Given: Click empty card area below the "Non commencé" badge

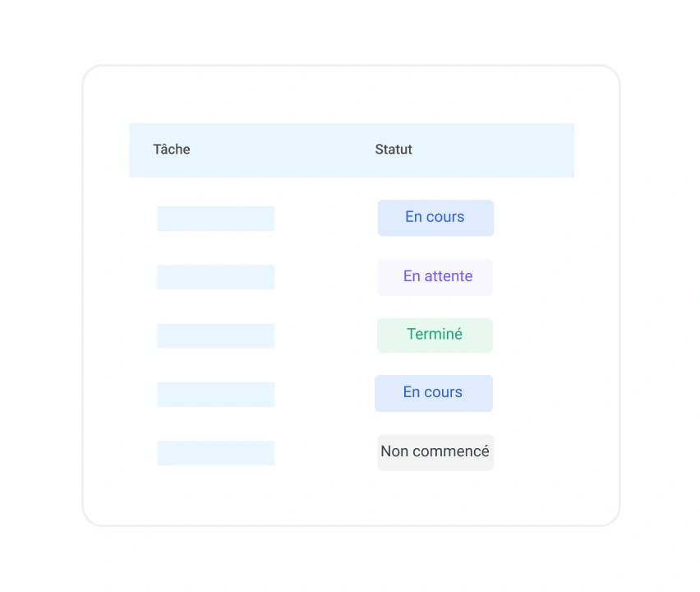Looking at the screenshot, I should 435,498.
